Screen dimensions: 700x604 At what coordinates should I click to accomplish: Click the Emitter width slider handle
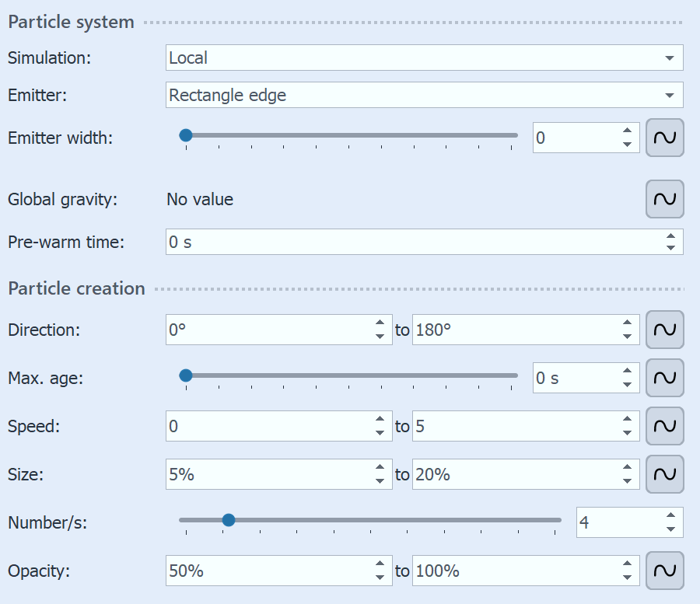coord(187,134)
